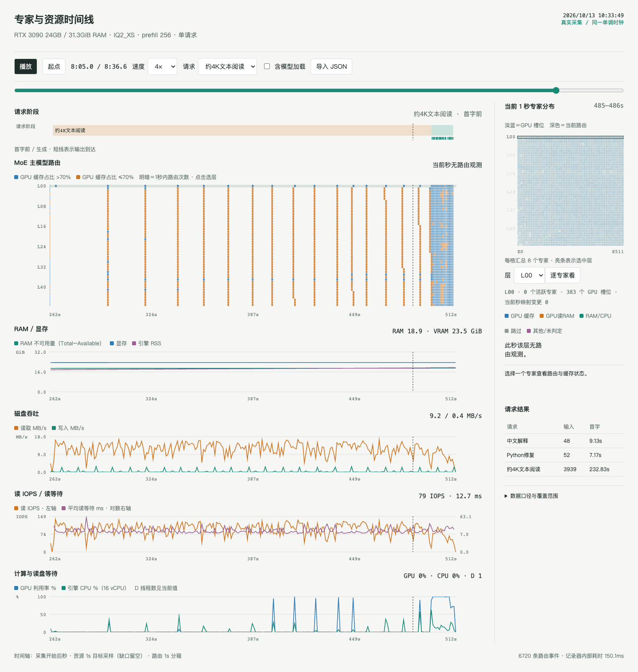The height and width of the screenshot is (672, 638).
Task: Click the 播放 playback button
Action: tap(26, 66)
